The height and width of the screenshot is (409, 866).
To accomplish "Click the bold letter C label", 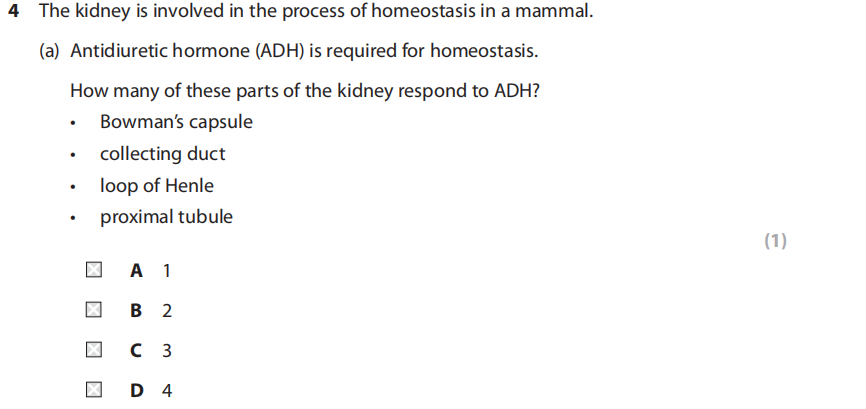I will click(137, 351).
